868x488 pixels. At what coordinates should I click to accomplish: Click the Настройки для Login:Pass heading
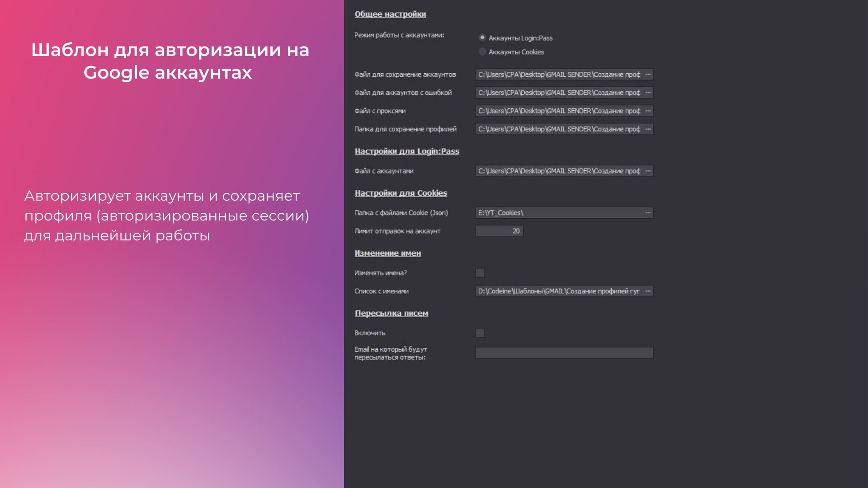tap(407, 151)
